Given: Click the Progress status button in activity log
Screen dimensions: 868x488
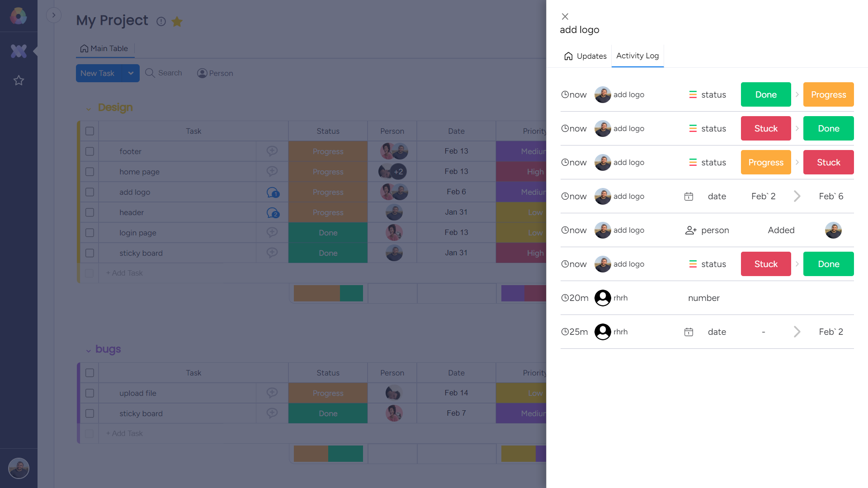Looking at the screenshot, I should [829, 94].
